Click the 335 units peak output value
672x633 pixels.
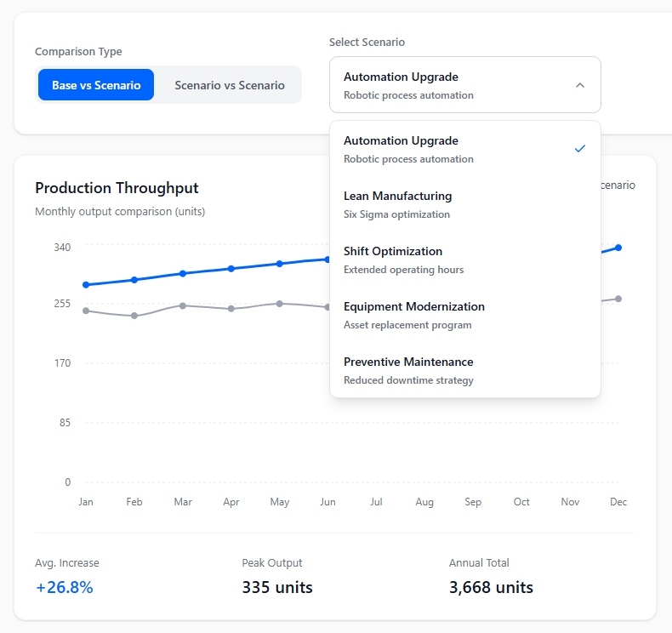[277, 587]
